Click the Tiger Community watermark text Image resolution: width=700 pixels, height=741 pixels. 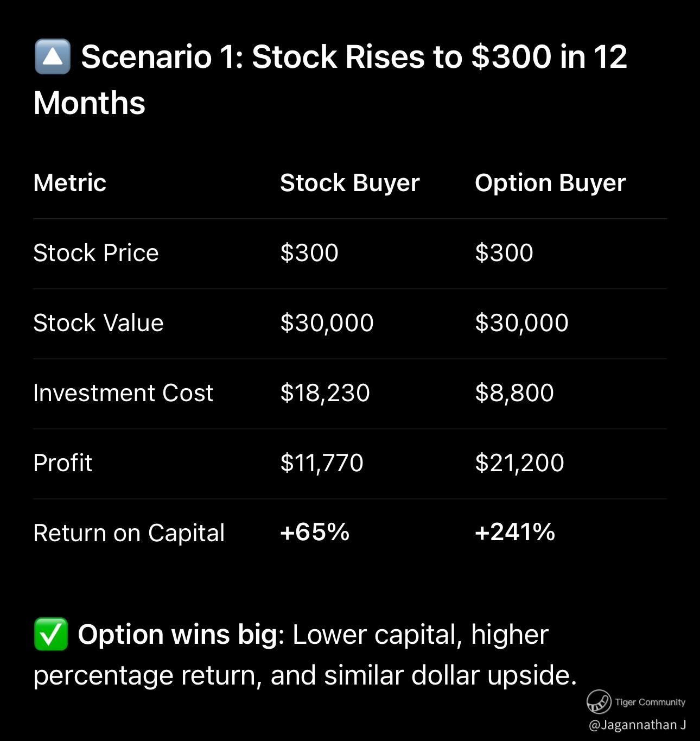point(650,702)
